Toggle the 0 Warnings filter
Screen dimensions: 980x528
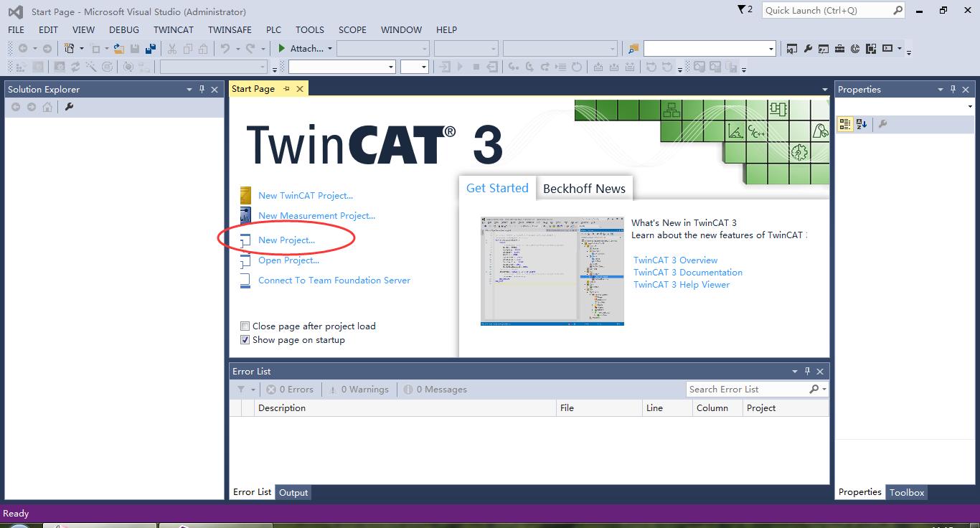click(359, 390)
